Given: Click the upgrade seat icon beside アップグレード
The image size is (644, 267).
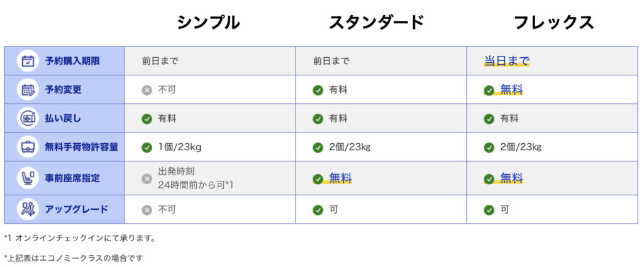Looking at the screenshot, I should coord(28,210).
